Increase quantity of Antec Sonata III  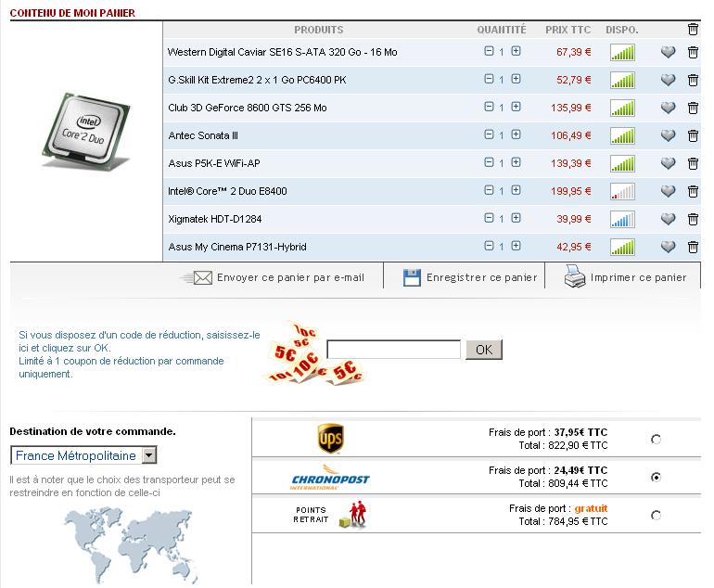click(x=516, y=134)
